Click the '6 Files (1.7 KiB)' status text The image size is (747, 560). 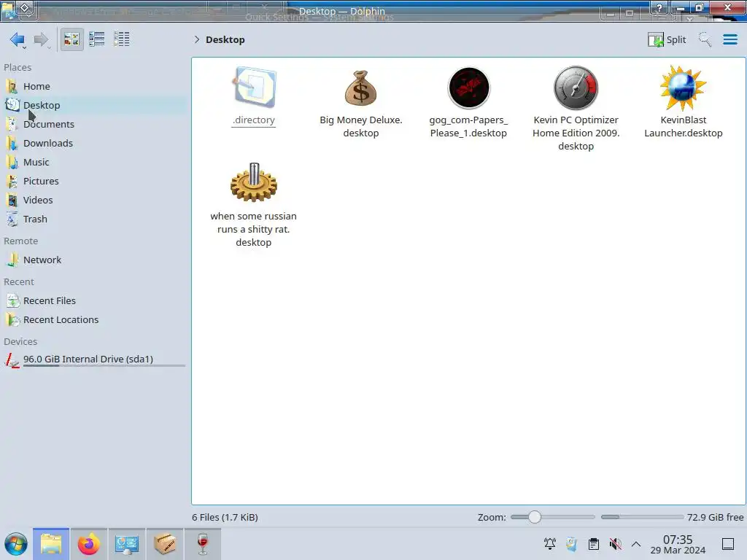[x=225, y=518]
